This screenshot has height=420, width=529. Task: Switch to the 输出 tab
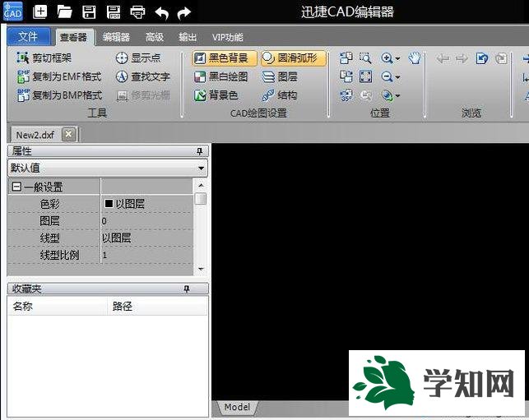pyautogui.click(x=188, y=37)
